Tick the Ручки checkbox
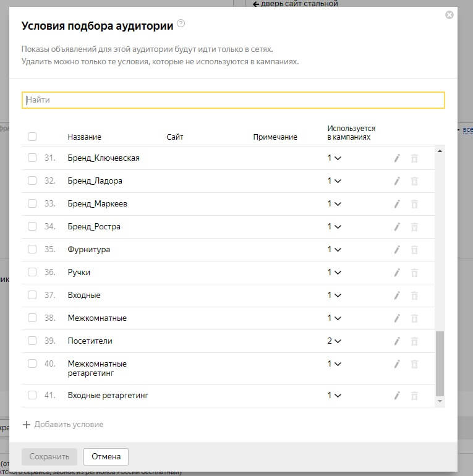The image size is (473, 476). point(32,272)
